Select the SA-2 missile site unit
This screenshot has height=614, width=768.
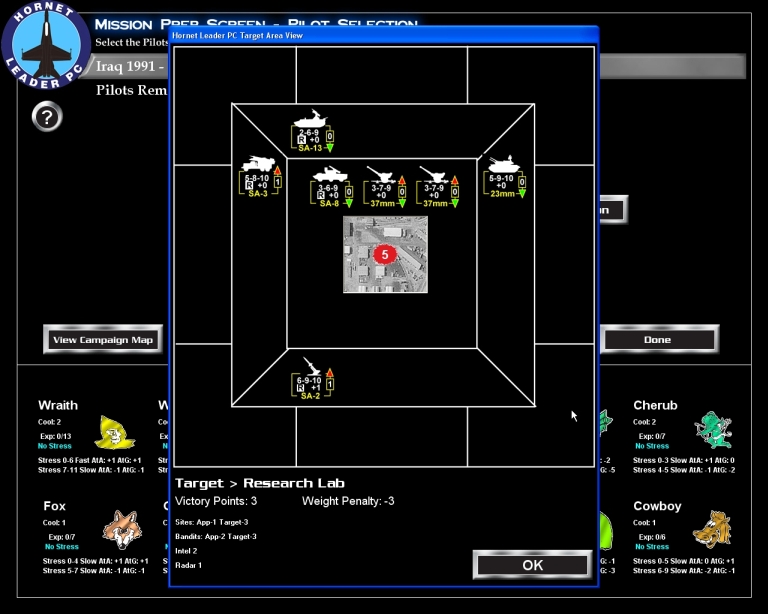[312, 378]
